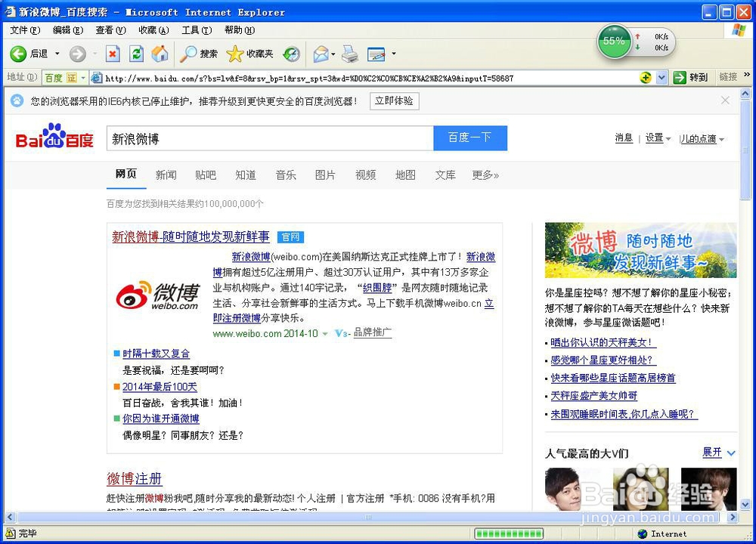Viewport: 756px width, 544px height.
Task: Click the green Go (转到) arrow button
Action: (680, 77)
